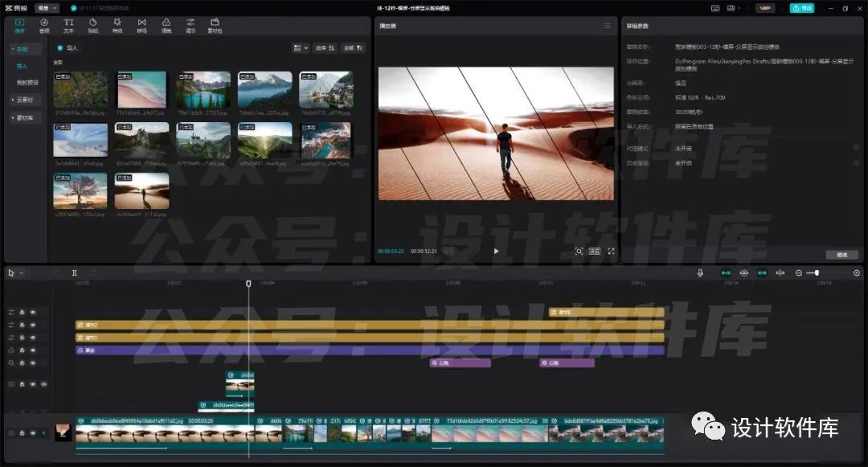Screen dimensions: 868x467
Task: Select the Import (导入) sidebar item
Action: coord(22,67)
